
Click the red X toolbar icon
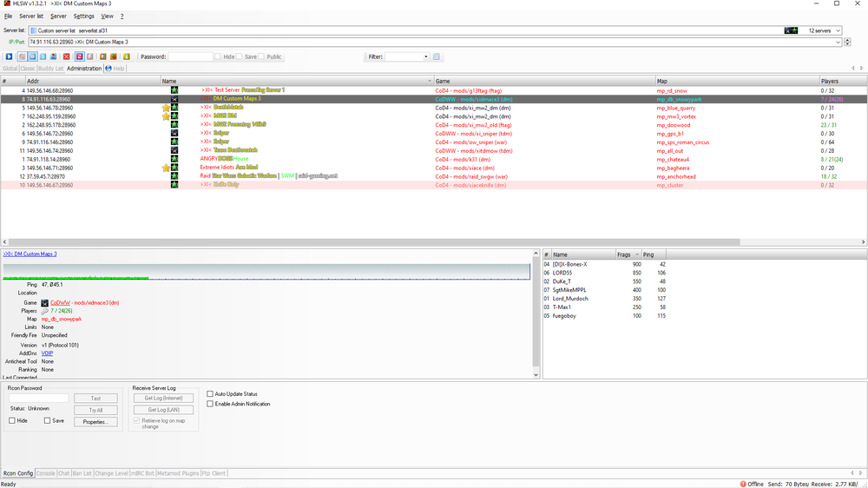coord(67,56)
